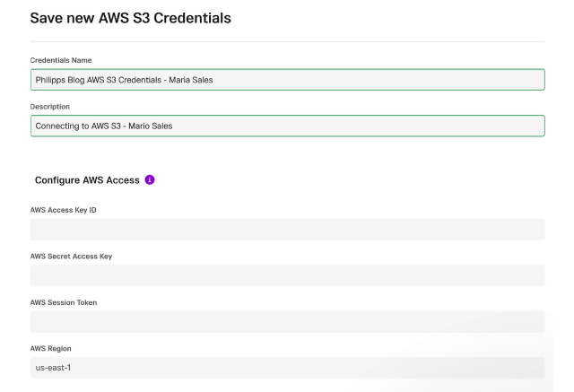Click the Configure AWS Access heading text
The image size is (574, 392).
[x=87, y=180]
